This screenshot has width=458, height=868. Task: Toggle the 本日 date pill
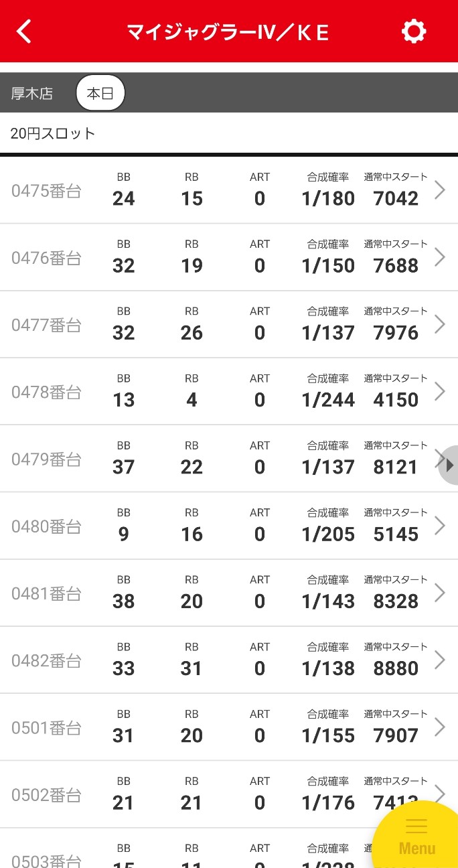(x=100, y=93)
